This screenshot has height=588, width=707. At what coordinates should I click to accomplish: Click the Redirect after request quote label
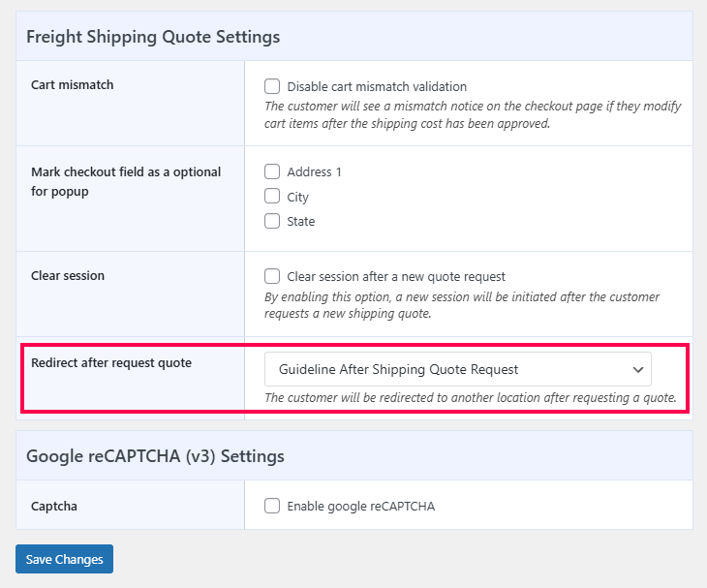pos(111,363)
